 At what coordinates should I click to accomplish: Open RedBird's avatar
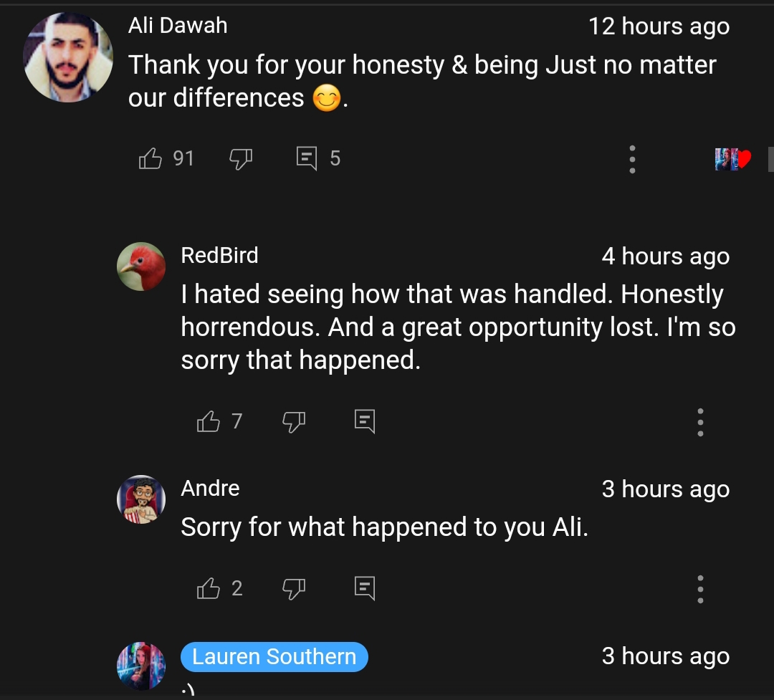141,267
